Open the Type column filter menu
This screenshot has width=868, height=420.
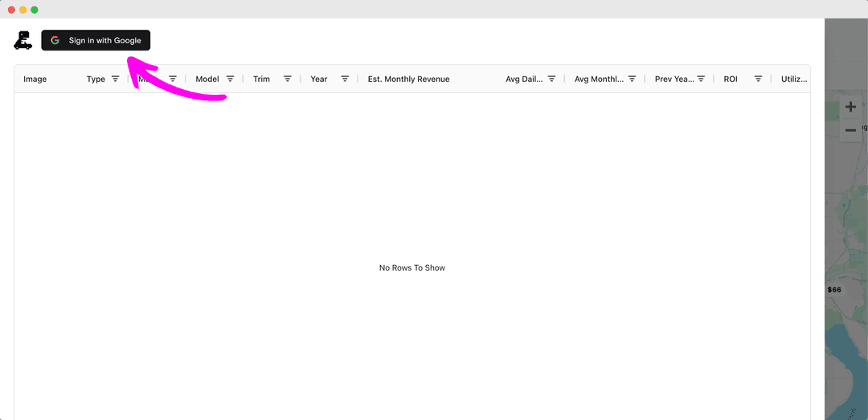pos(115,79)
